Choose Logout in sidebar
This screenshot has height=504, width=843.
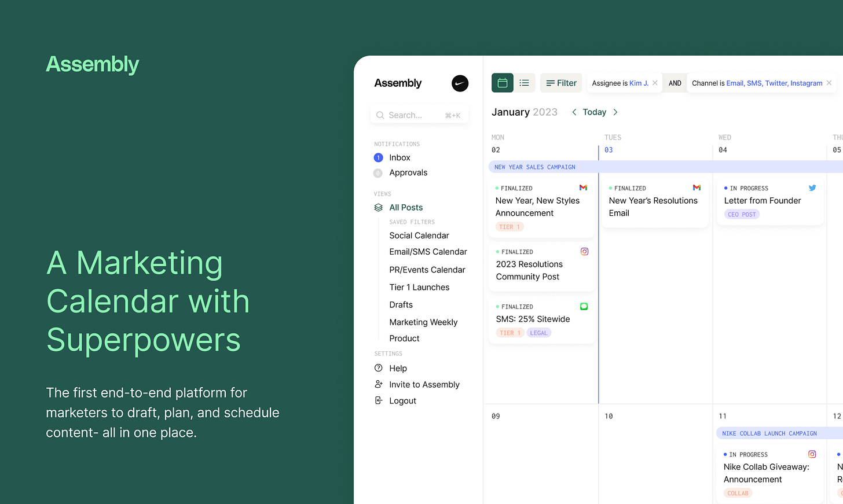[402, 400]
